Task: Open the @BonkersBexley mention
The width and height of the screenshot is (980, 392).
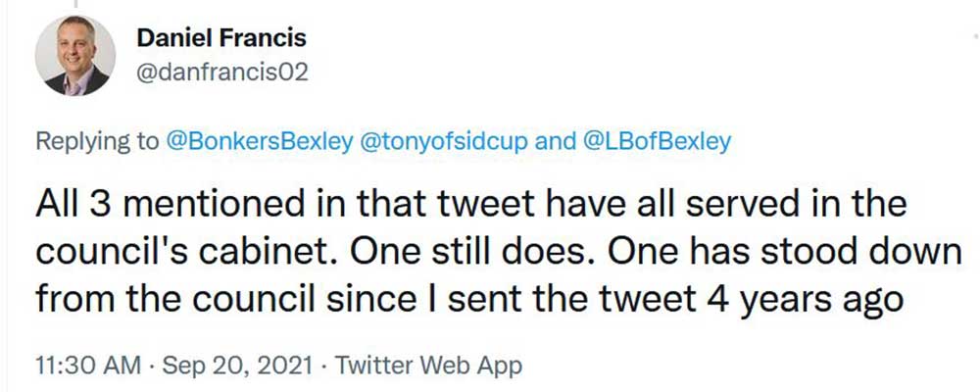Action: 259,141
